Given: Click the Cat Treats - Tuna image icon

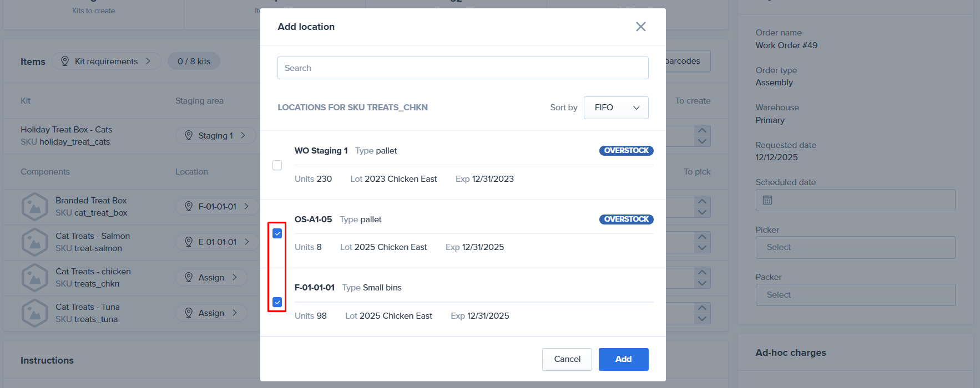Looking at the screenshot, I should (x=34, y=313).
